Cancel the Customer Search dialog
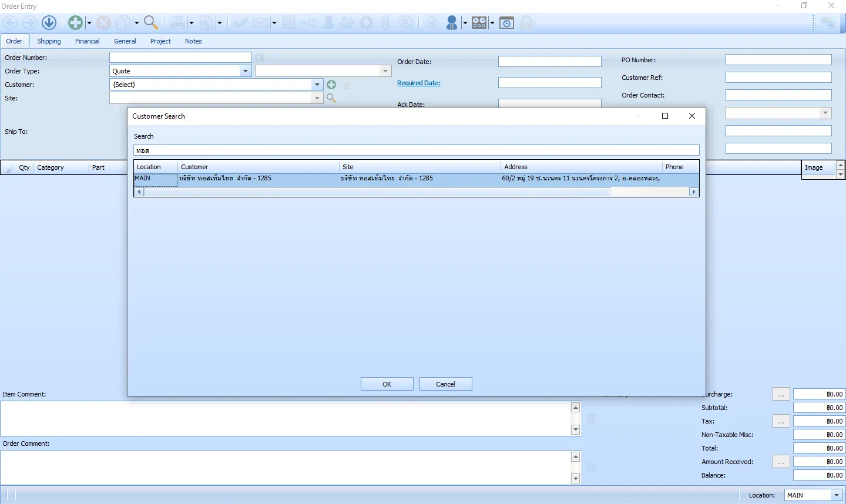 [446, 384]
